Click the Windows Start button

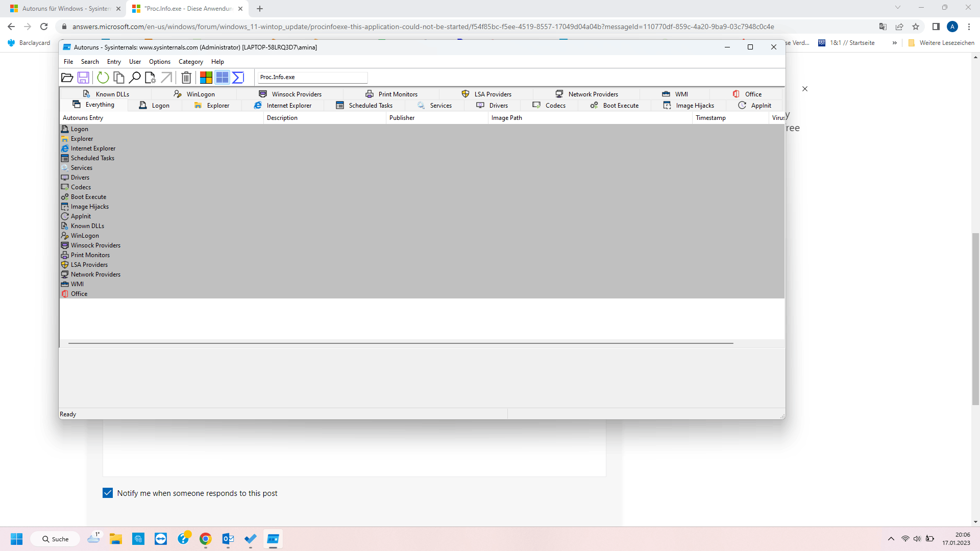16,539
